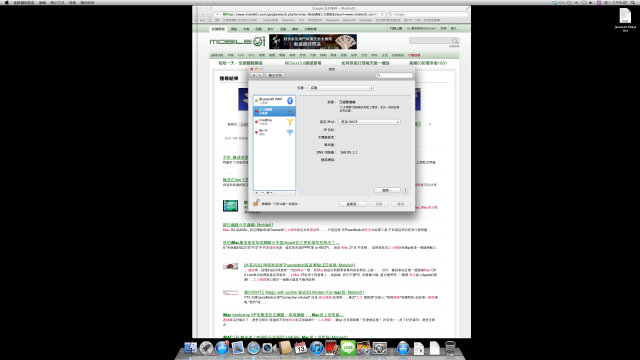Open iPhoto camera picture icon in Dock
Viewport: 640px width, 360px height.
363,348
